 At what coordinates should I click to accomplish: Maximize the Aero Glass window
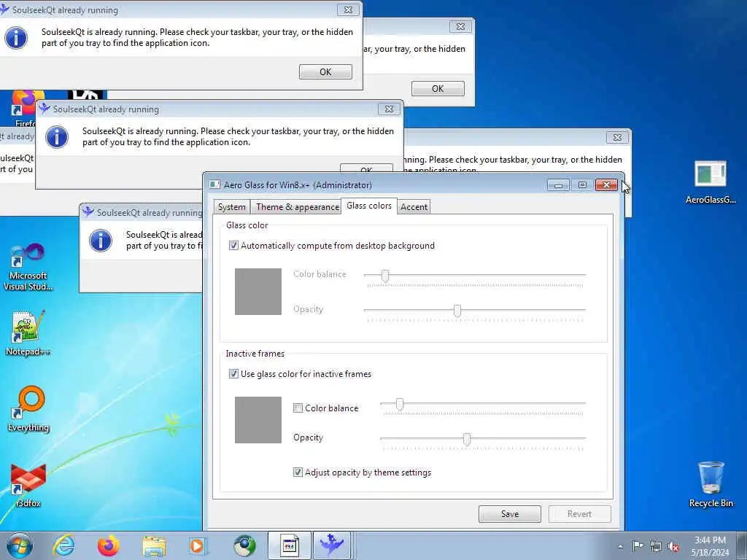click(x=582, y=184)
